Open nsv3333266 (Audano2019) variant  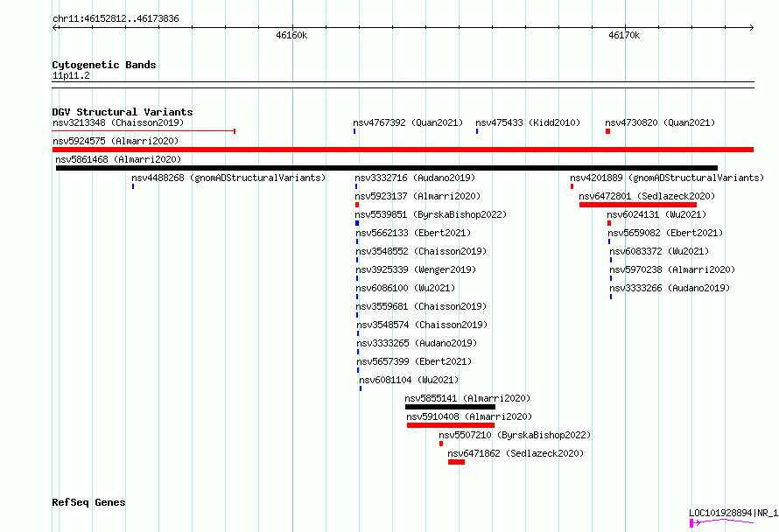pyautogui.click(x=670, y=288)
